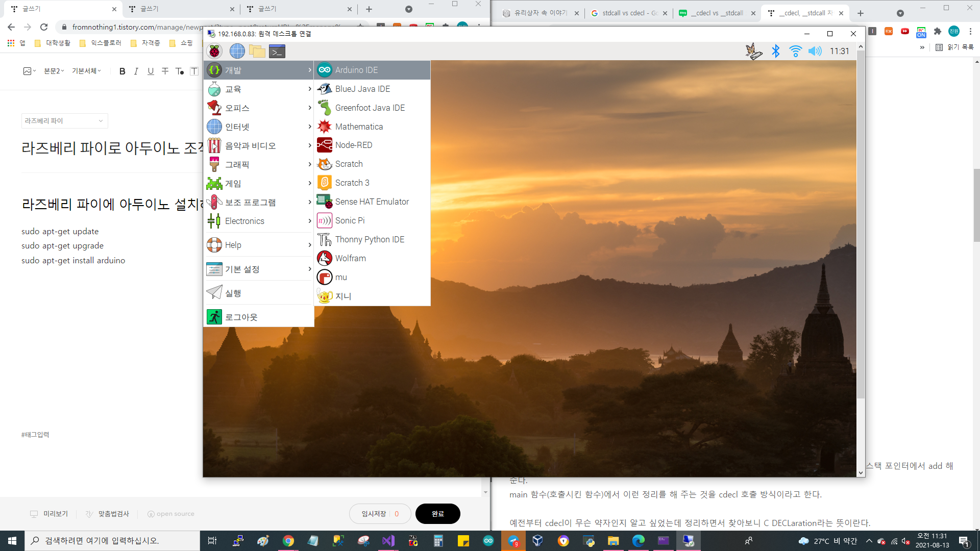Click the 완료 publish button

[437, 514]
